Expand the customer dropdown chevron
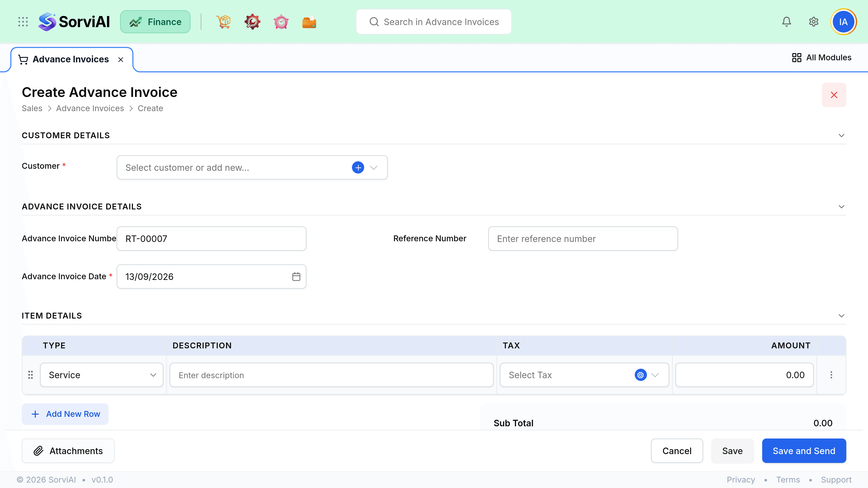 373,167
